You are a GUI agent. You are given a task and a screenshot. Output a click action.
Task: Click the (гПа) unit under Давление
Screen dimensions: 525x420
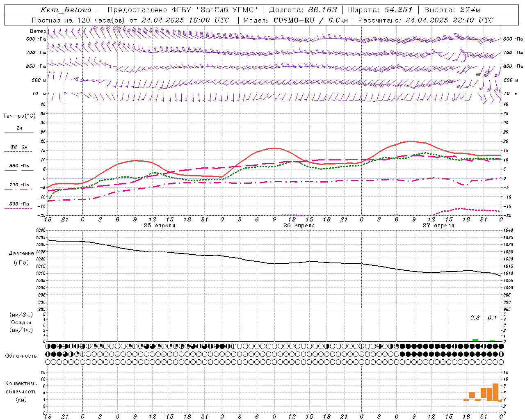pos(21,262)
